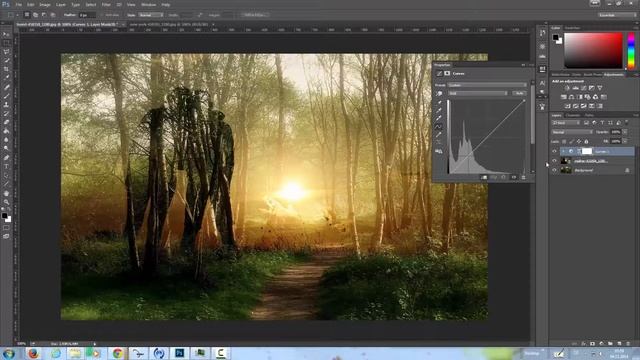This screenshot has width=640, height=360.
Task: Open tool preset picker arrow
Action: tap(18, 15)
